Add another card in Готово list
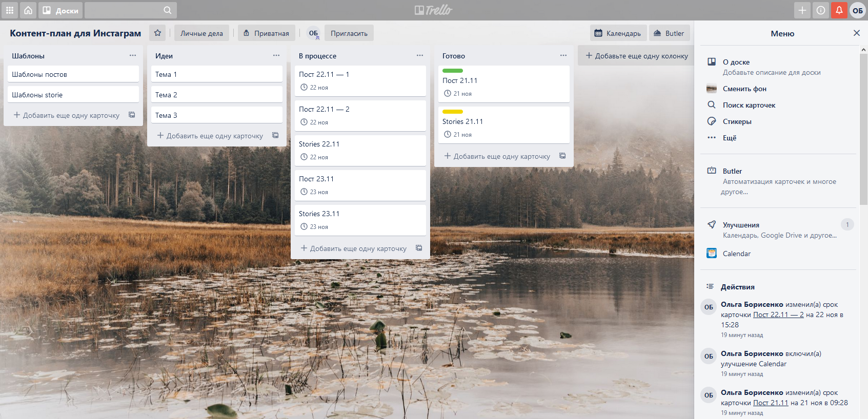The width and height of the screenshot is (868, 419). [497, 156]
